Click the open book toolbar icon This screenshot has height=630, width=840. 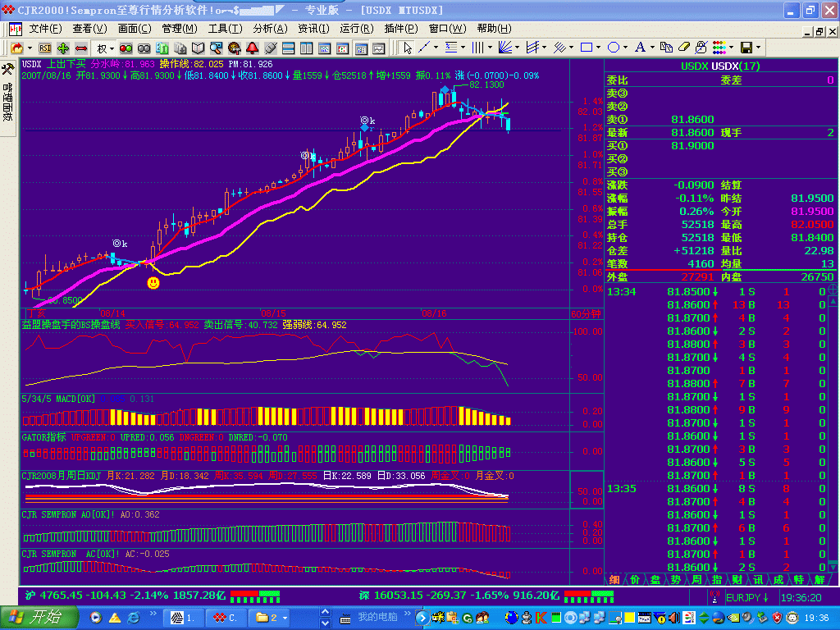coord(199,48)
